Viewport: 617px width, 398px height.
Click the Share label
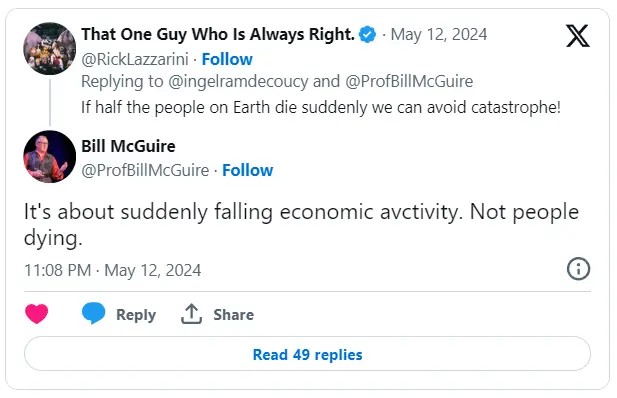coord(233,315)
